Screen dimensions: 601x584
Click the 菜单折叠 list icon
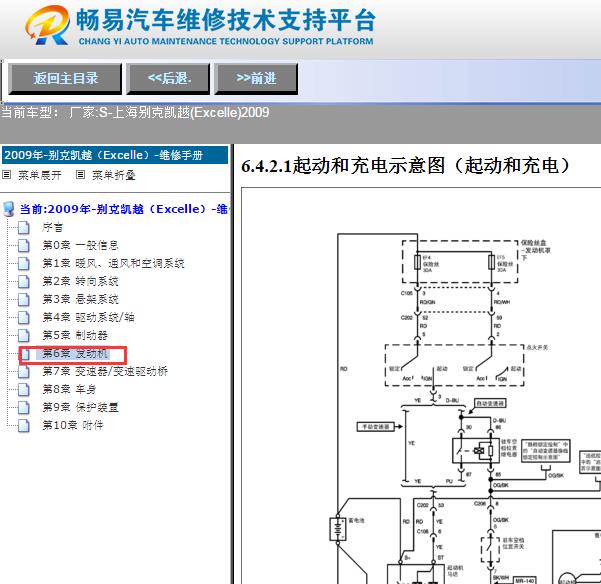[80, 175]
